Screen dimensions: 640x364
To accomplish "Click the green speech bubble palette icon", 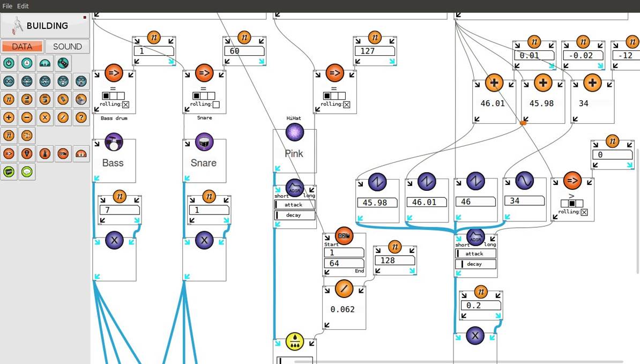I will [x=27, y=172].
